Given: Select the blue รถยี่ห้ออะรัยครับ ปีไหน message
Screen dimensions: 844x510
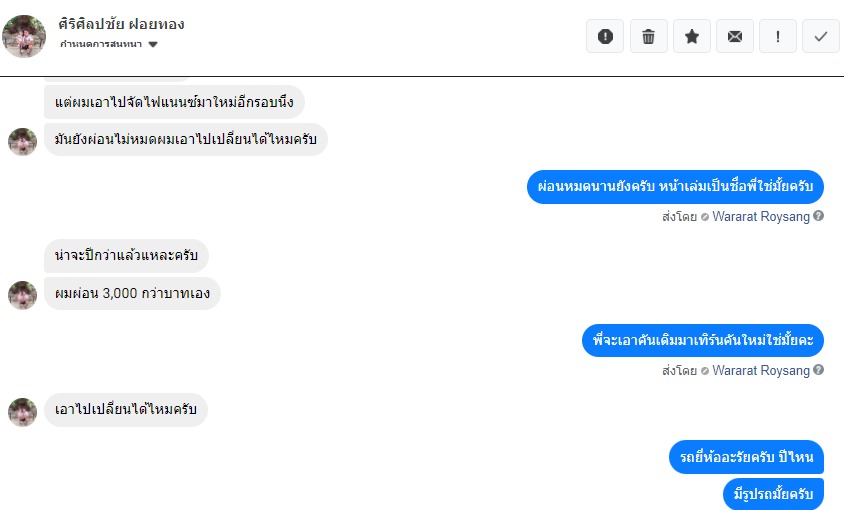Looking at the screenshot, I should tap(747, 457).
